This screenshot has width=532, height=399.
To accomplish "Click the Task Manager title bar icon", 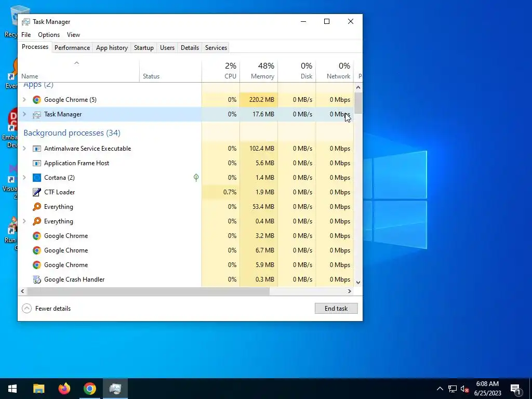I will click(26, 22).
